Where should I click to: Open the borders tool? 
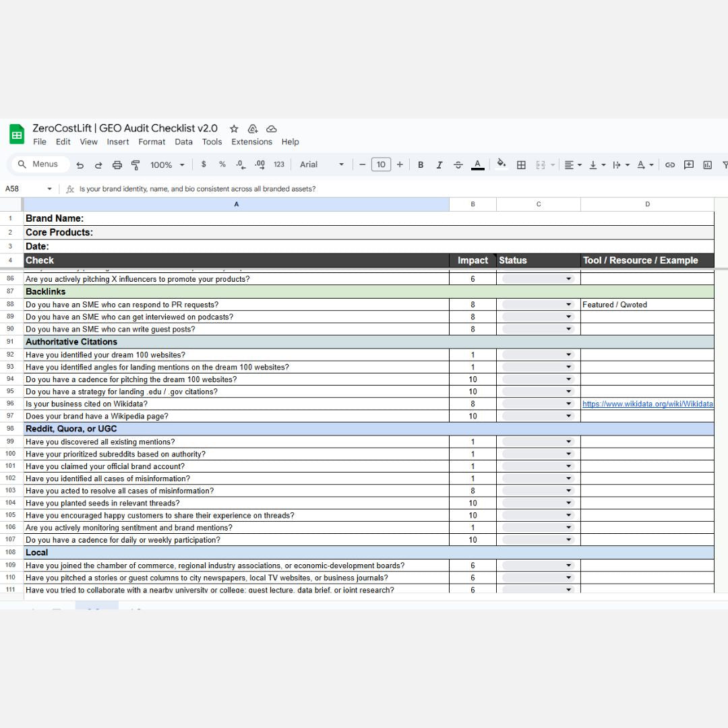point(521,165)
